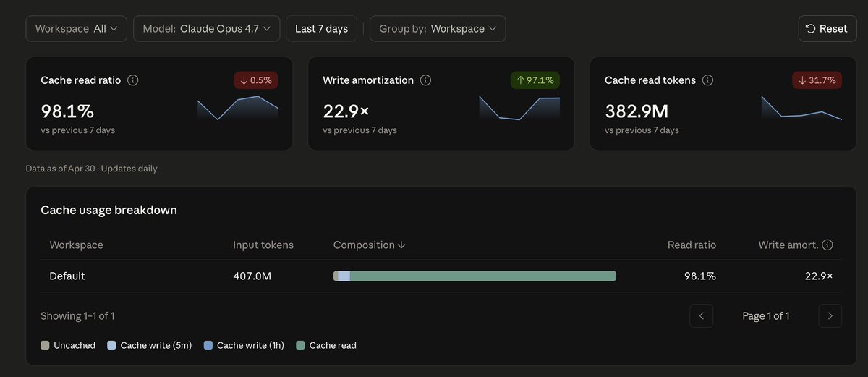Click the 382.9M cache read tokens figure

637,111
